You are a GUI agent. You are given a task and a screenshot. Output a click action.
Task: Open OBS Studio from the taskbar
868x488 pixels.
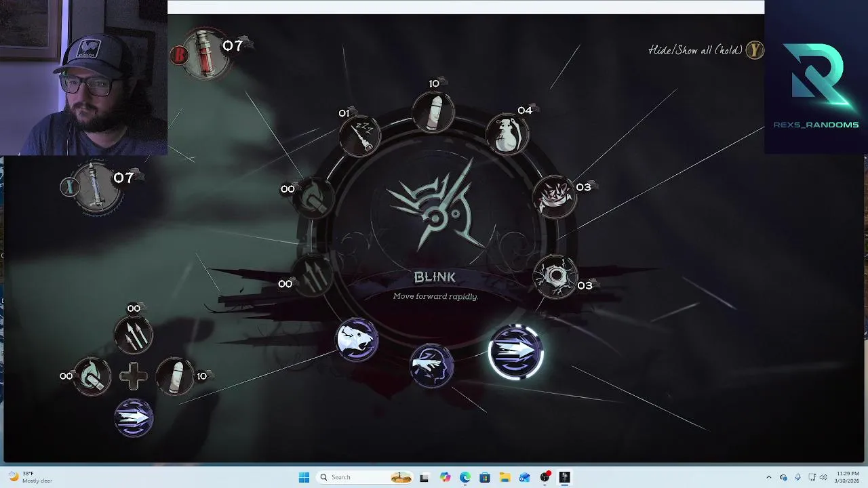pos(545,477)
